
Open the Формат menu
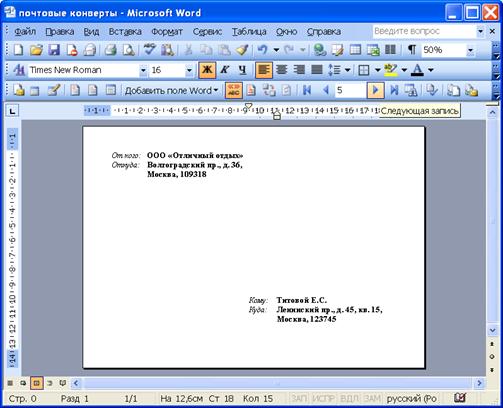click(167, 32)
